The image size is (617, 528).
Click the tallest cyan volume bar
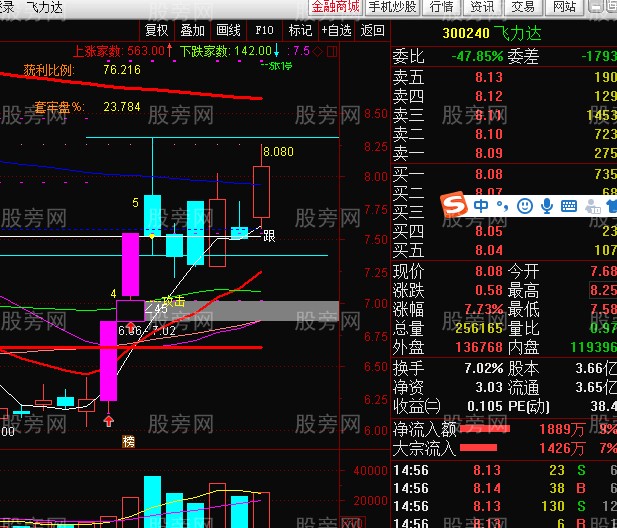[x=152, y=502]
